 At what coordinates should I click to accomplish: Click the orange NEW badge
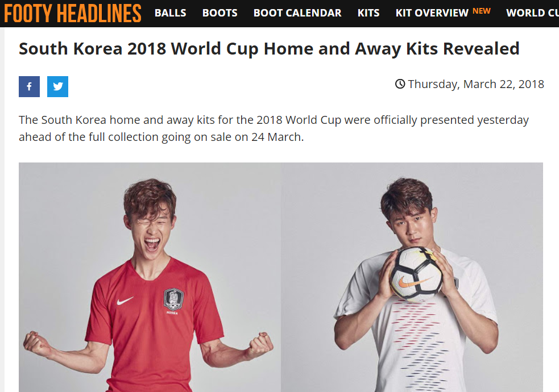click(x=482, y=11)
